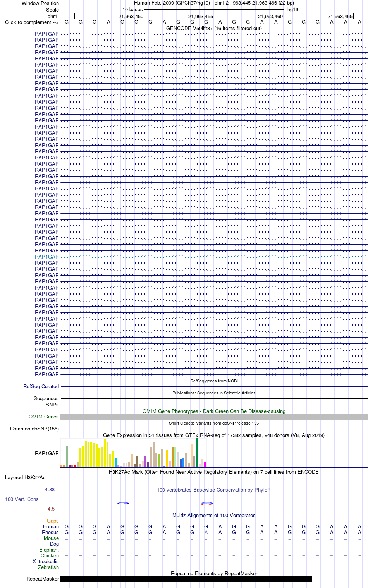Click 'Publications: Sequences in Scientific Articles' title
This screenshot has width=368, height=588.
click(x=214, y=393)
